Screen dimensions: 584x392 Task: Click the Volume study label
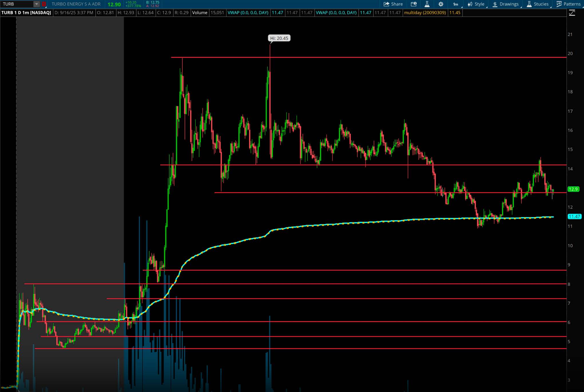coord(199,13)
